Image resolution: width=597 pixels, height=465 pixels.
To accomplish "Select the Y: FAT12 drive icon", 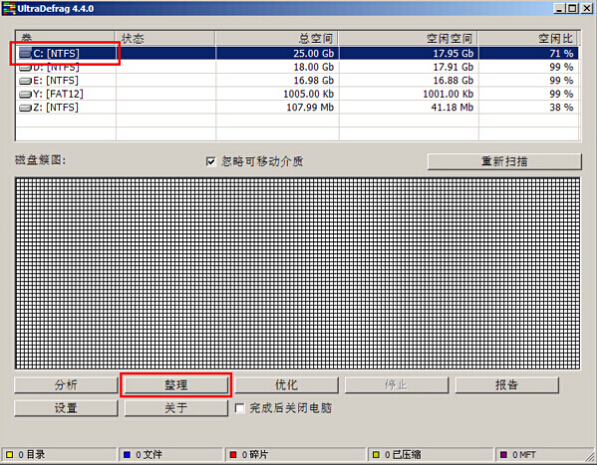I will tap(26, 94).
